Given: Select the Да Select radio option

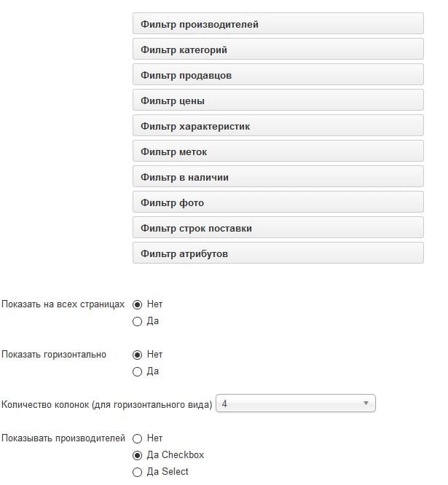Looking at the screenshot, I should pyautogui.click(x=138, y=473).
